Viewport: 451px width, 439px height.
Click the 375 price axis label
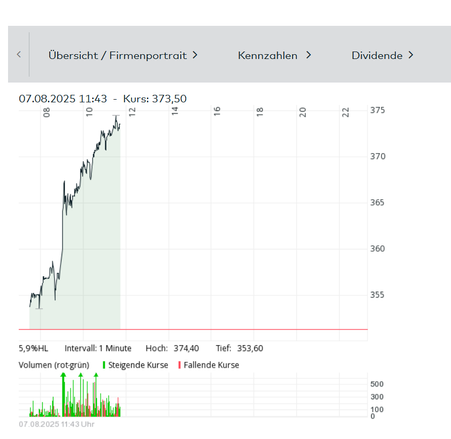click(x=377, y=110)
